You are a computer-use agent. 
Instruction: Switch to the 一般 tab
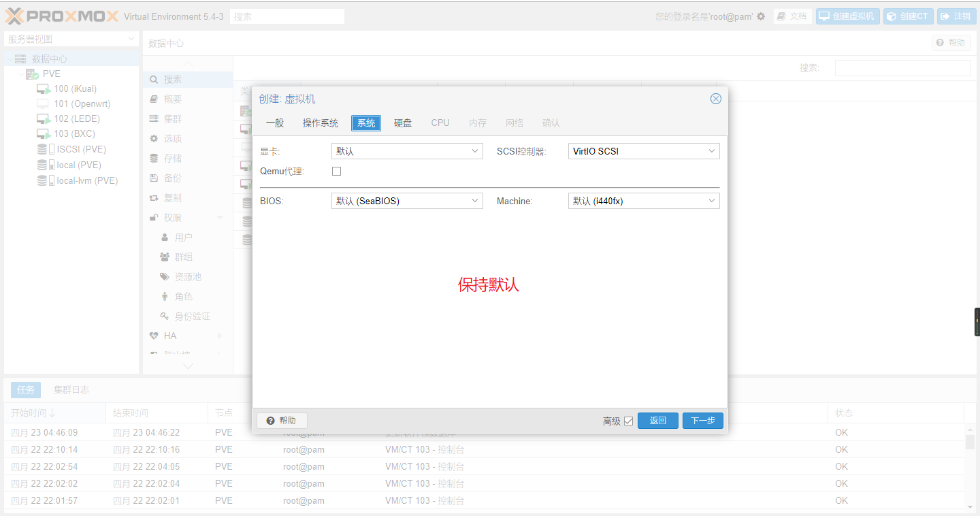click(x=275, y=123)
